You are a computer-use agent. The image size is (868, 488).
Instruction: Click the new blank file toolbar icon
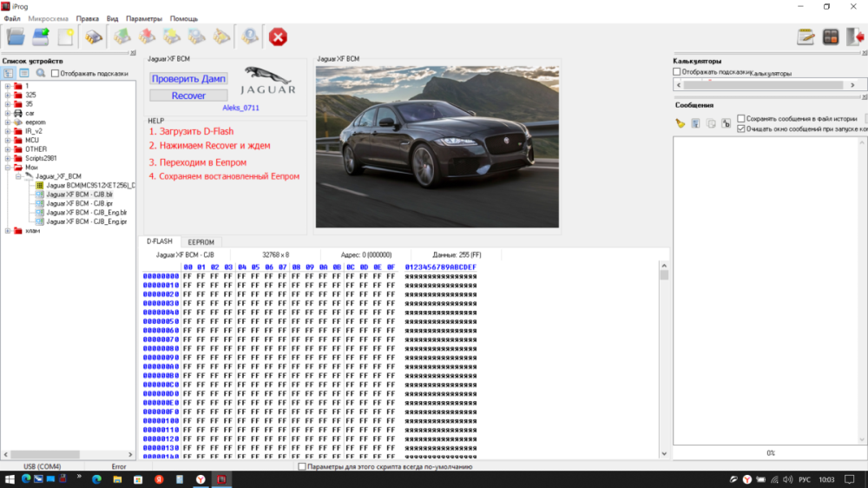pyautogui.click(x=66, y=36)
